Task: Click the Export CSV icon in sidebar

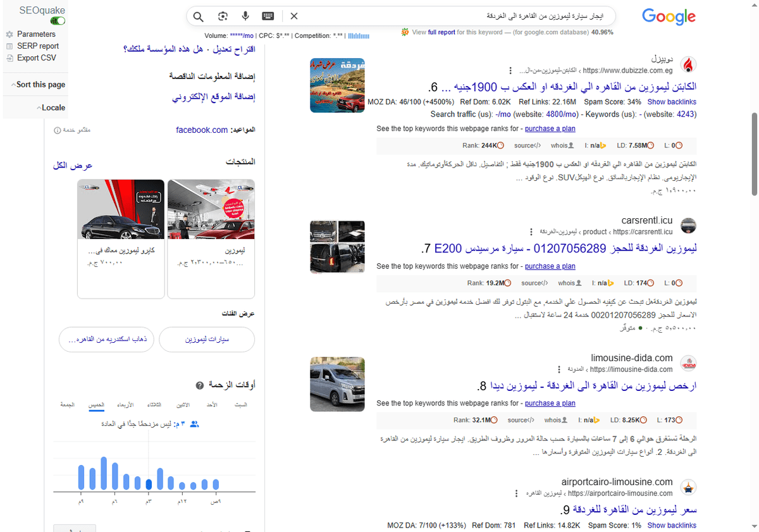Action: tap(9, 58)
